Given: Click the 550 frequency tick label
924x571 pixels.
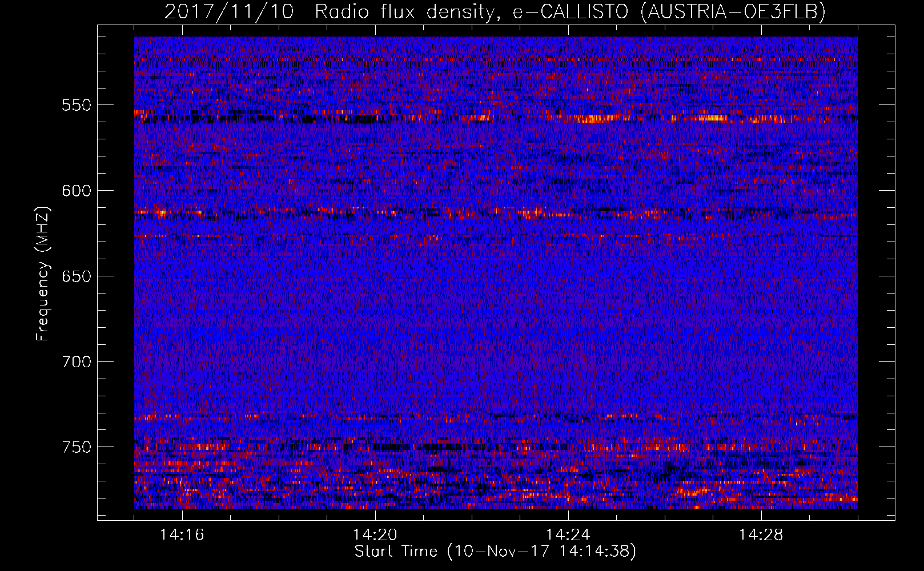Looking at the screenshot, I should (x=77, y=105).
